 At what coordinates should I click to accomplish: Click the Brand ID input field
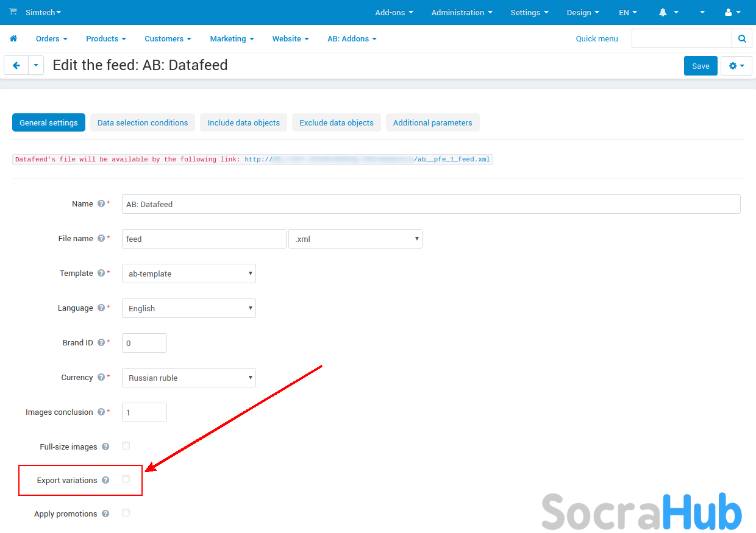[144, 343]
